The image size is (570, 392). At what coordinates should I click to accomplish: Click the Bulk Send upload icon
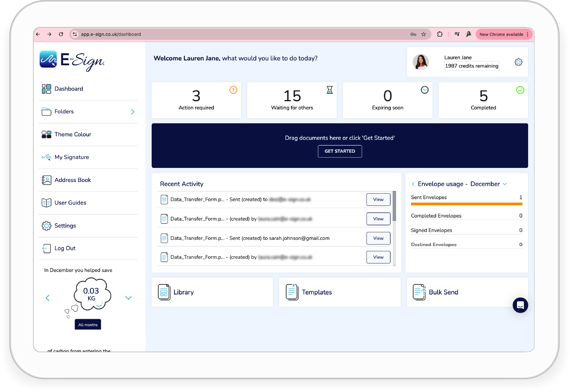pyautogui.click(x=419, y=292)
